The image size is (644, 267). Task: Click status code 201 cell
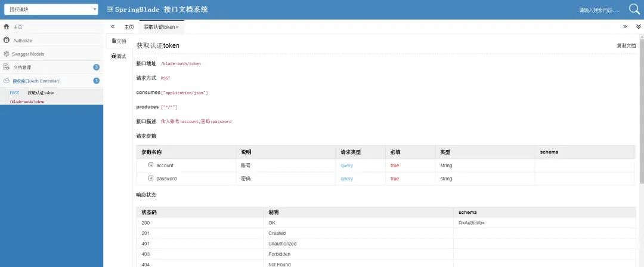pyautogui.click(x=200, y=233)
